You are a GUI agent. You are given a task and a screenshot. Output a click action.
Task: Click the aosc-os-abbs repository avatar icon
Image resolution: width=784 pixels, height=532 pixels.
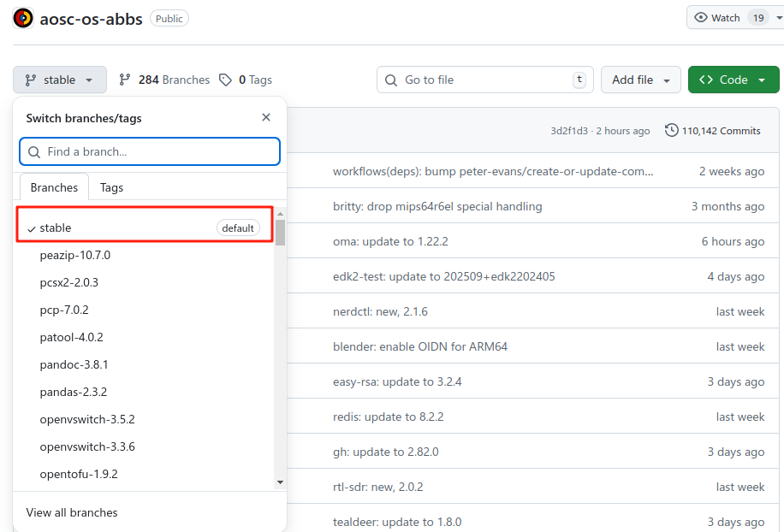[x=23, y=18]
